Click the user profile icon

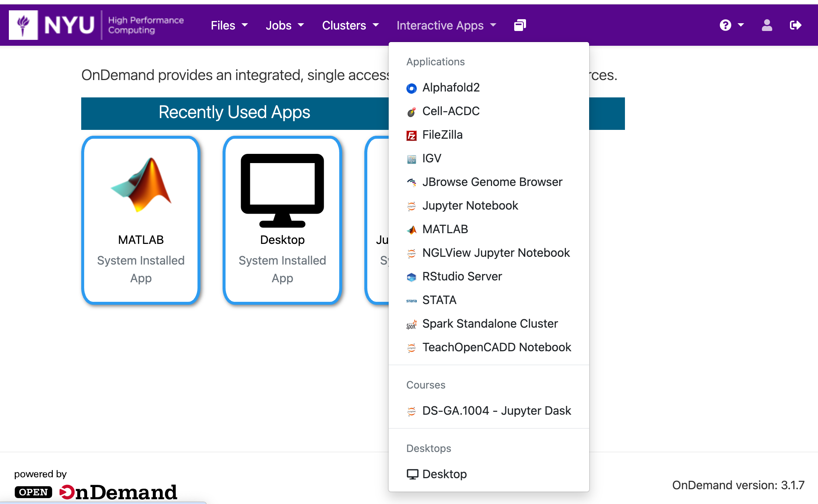point(767,25)
